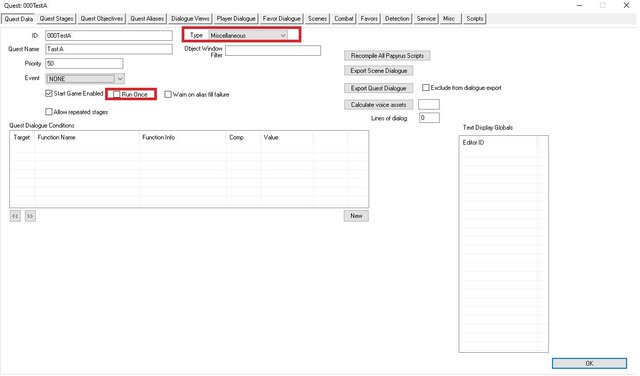Toggle the Run Once checkbox
The width and height of the screenshot is (640, 376).
(x=117, y=94)
